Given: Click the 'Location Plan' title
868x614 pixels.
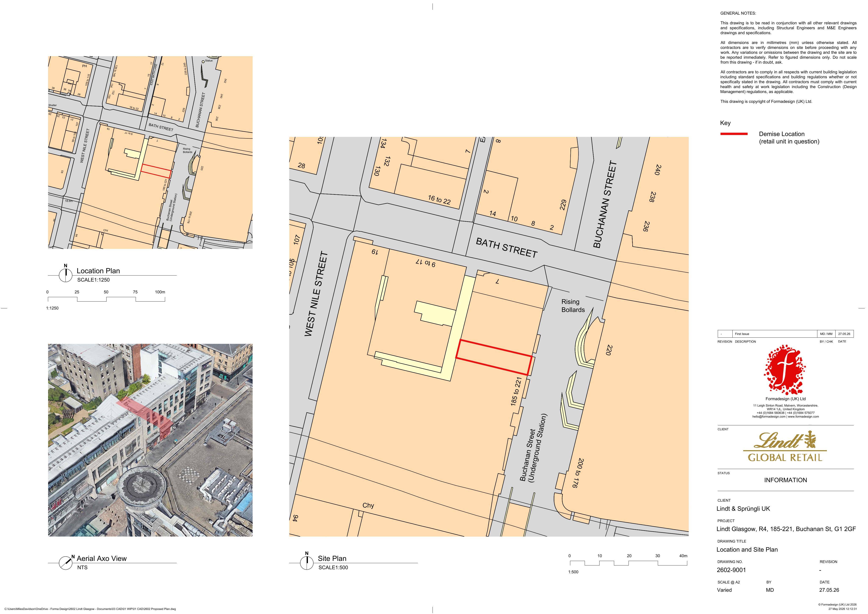Looking at the screenshot, I should coord(98,271).
